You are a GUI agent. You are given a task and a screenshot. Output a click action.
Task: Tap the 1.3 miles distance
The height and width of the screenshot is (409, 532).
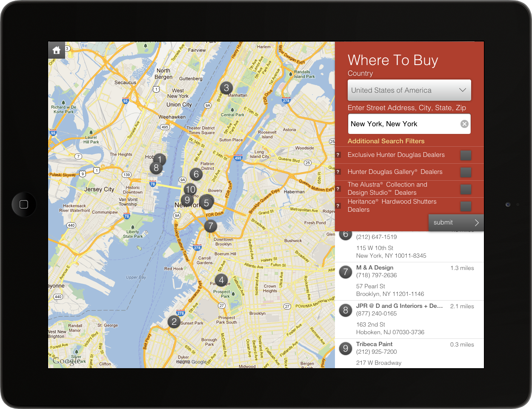click(x=462, y=268)
